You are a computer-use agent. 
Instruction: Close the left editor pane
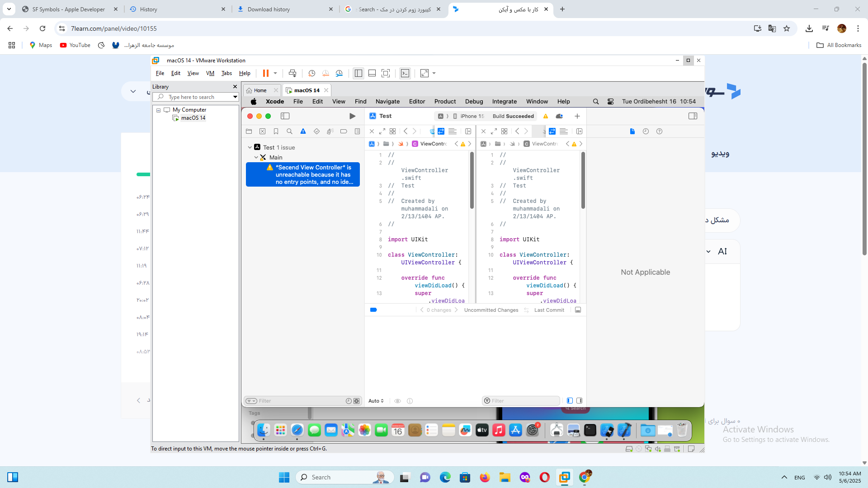coord(372,131)
